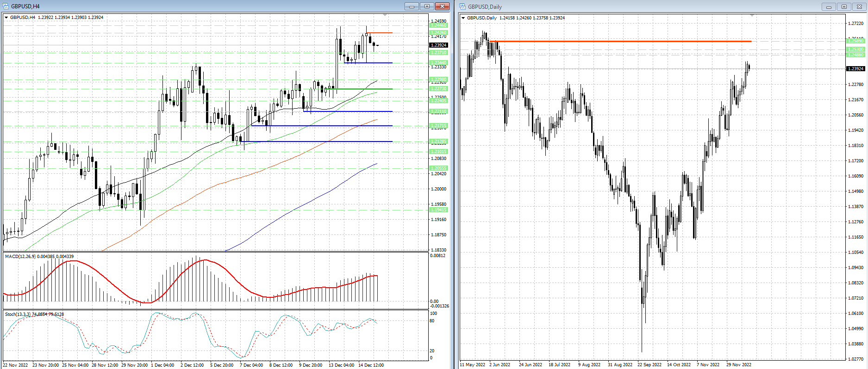Select the MACD(12,26,9) indicator label
The width and height of the screenshot is (868, 369).
tap(39, 256)
